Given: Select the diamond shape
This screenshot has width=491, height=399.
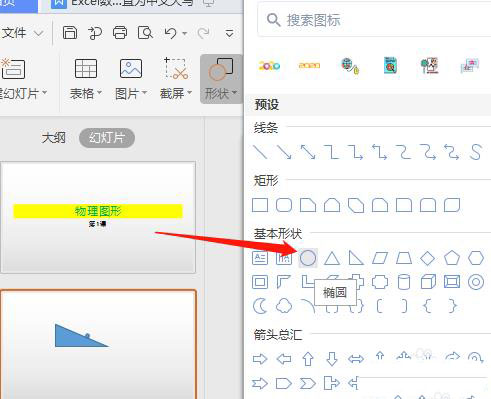Looking at the screenshot, I should tap(428, 258).
